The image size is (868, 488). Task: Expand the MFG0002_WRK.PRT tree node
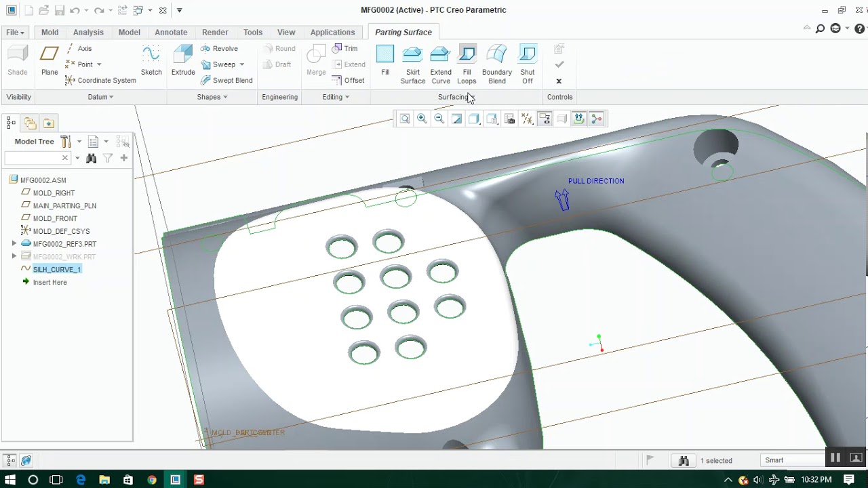click(14, 256)
